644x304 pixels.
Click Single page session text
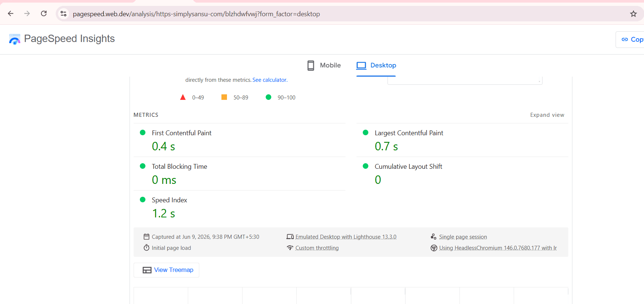click(463, 237)
